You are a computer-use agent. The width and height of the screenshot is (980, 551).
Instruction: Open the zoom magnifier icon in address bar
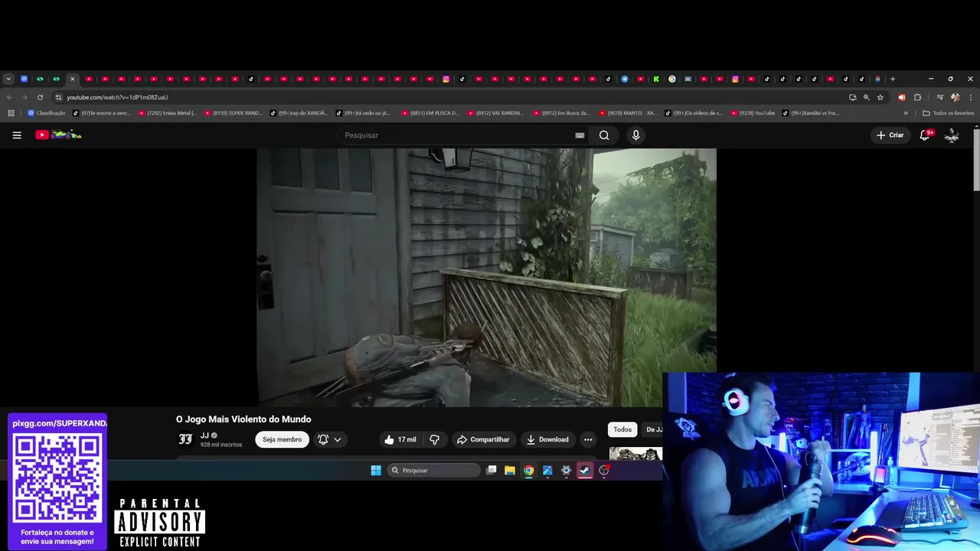(x=867, y=97)
